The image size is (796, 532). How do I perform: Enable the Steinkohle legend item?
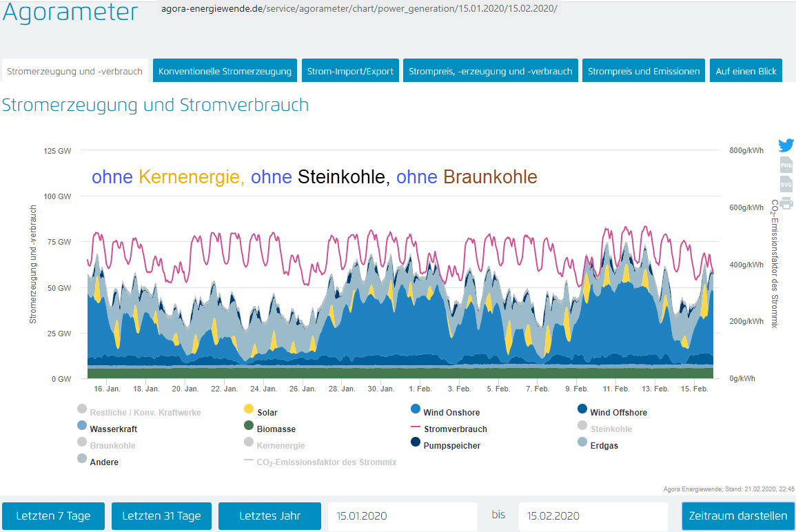click(x=611, y=429)
